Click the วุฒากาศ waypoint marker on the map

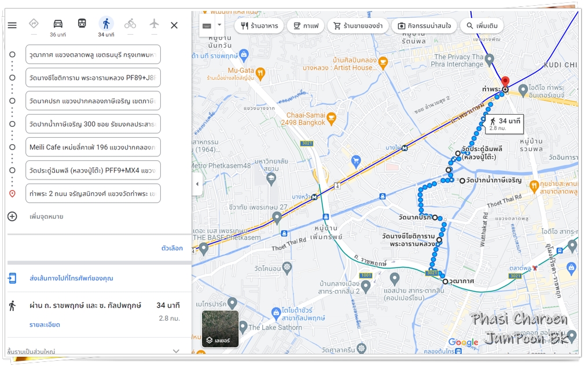445,281
